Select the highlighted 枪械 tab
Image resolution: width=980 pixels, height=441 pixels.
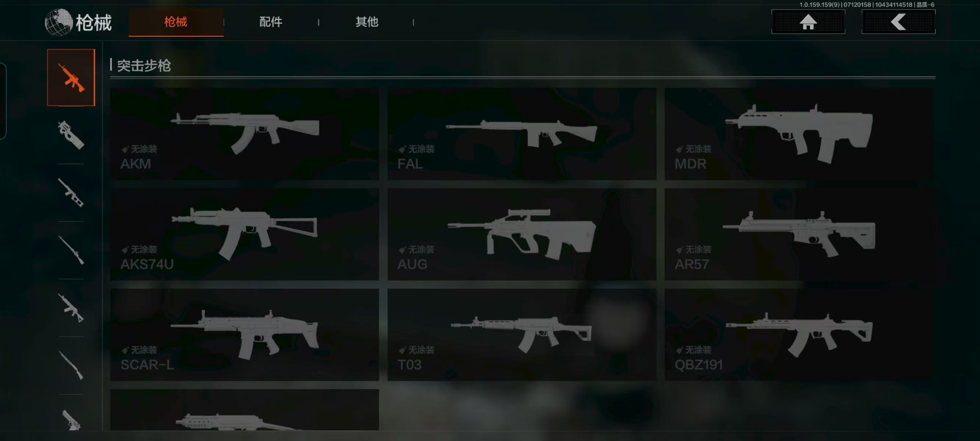pos(176,22)
